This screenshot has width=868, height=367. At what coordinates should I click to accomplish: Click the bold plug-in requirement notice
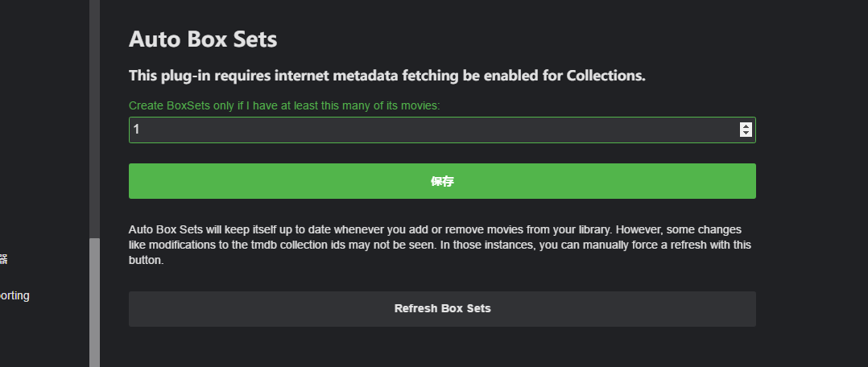click(x=387, y=76)
